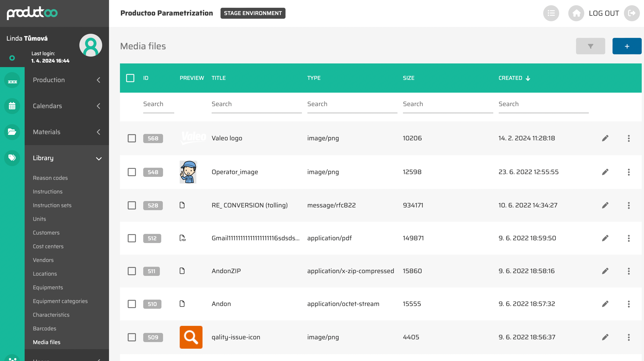Open the filter funnel button
This screenshot has height=361, width=644.
(590, 46)
